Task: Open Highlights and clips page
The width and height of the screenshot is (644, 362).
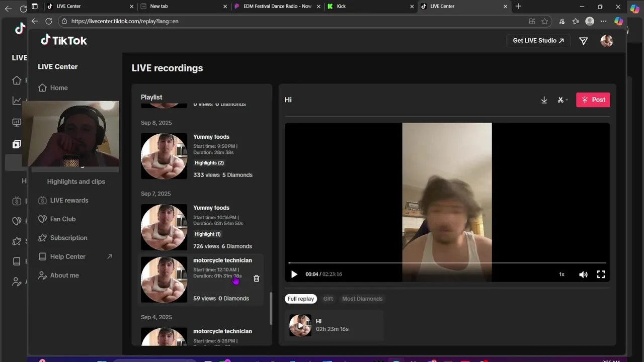Action: click(x=76, y=182)
